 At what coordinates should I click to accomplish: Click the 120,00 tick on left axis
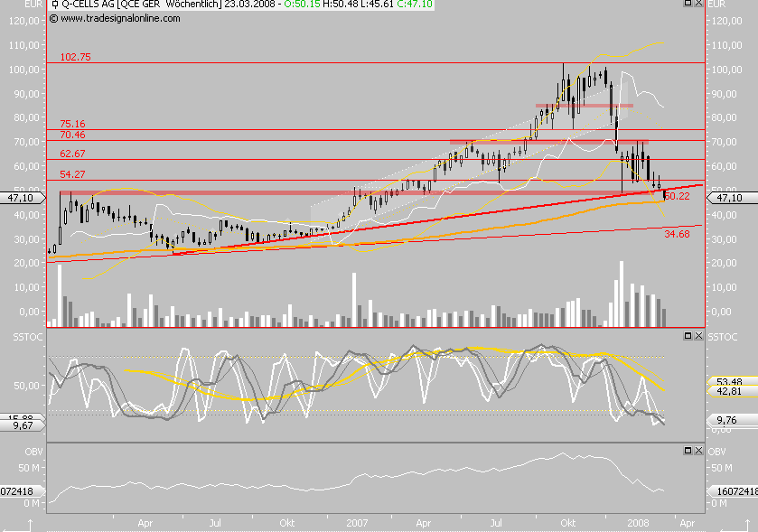click(x=24, y=21)
